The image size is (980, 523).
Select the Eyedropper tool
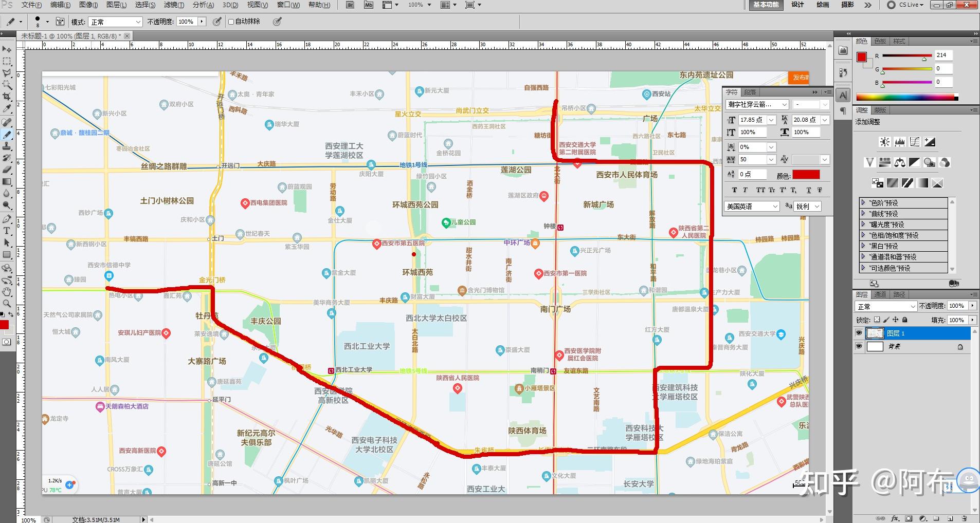point(7,108)
